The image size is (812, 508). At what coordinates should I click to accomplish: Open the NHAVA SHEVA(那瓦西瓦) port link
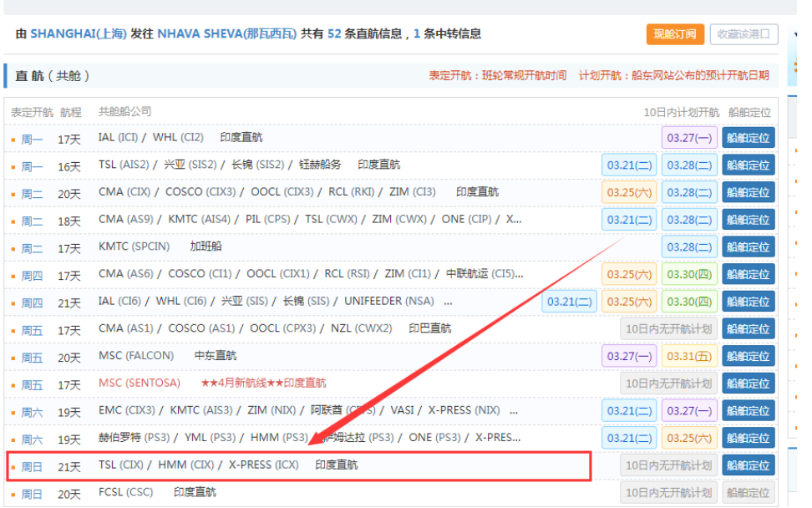[x=226, y=33]
